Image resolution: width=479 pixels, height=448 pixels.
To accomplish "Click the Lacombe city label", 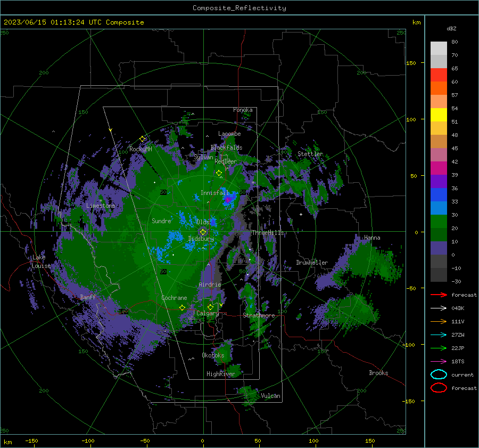I will [229, 134].
